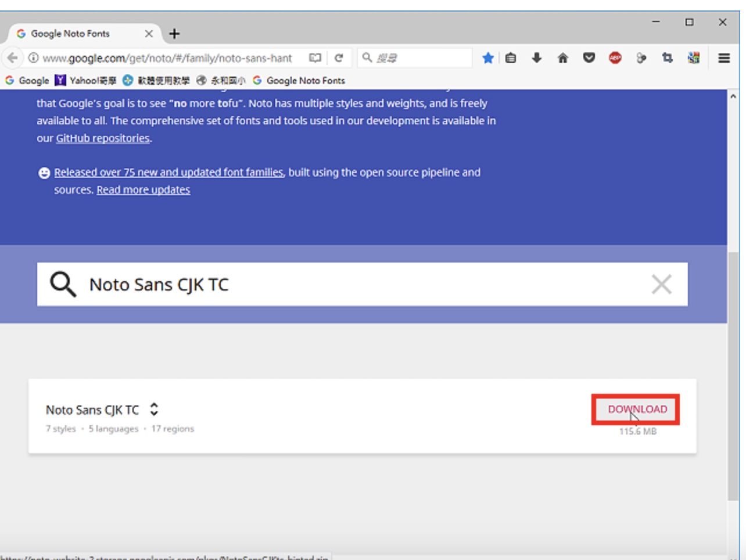Click the '5 languages' text

[x=113, y=429]
